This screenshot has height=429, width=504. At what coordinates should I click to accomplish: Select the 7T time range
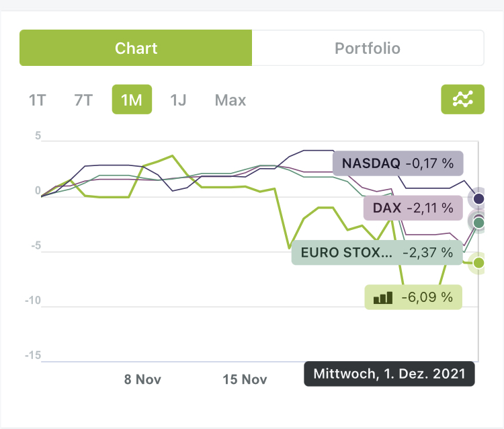click(83, 100)
